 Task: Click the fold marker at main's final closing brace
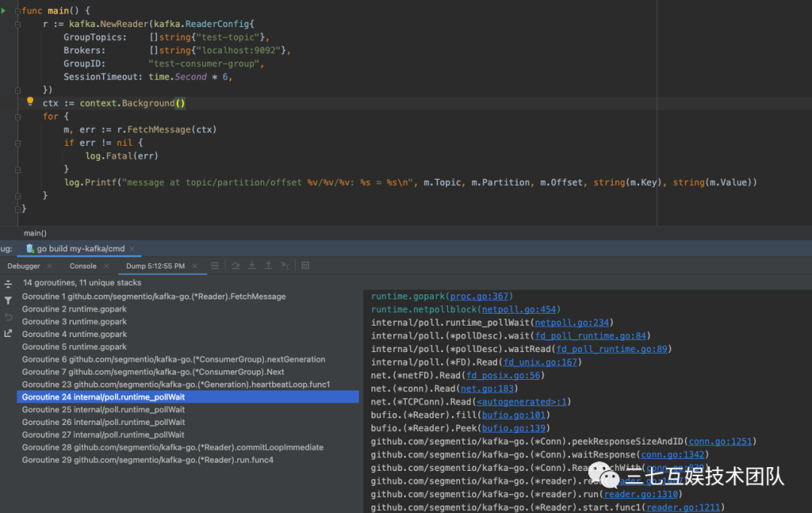click(18, 209)
